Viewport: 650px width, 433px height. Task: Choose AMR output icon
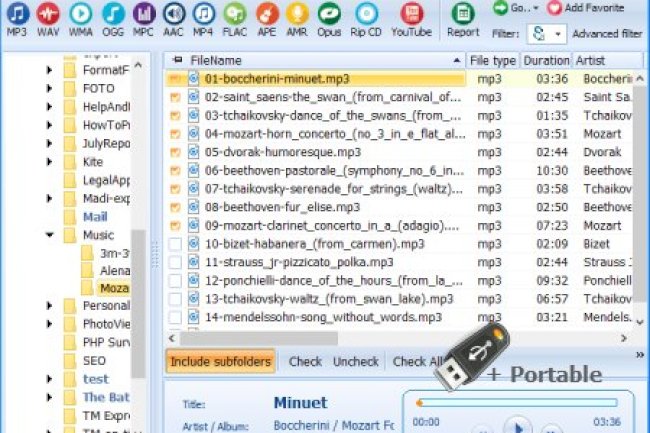[x=297, y=14]
